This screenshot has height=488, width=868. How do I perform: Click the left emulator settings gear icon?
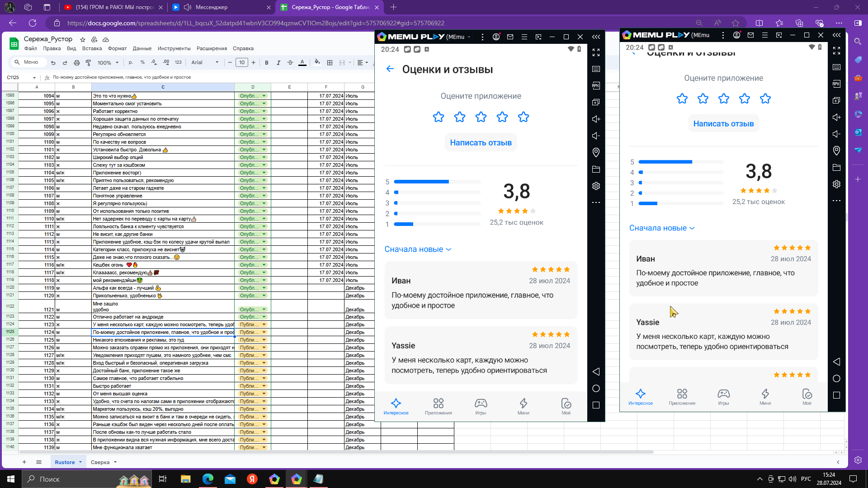(596, 186)
